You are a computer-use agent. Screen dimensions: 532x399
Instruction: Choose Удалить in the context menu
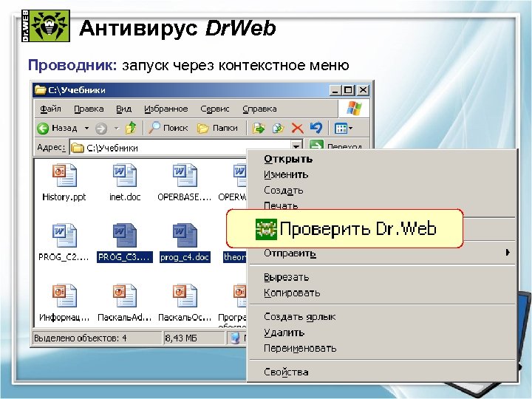pyautogui.click(x=284, y=332)
